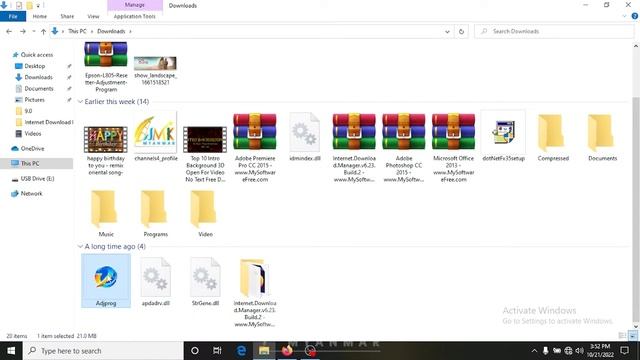
Task: Open the File menu
Action: tap(13, 16)
